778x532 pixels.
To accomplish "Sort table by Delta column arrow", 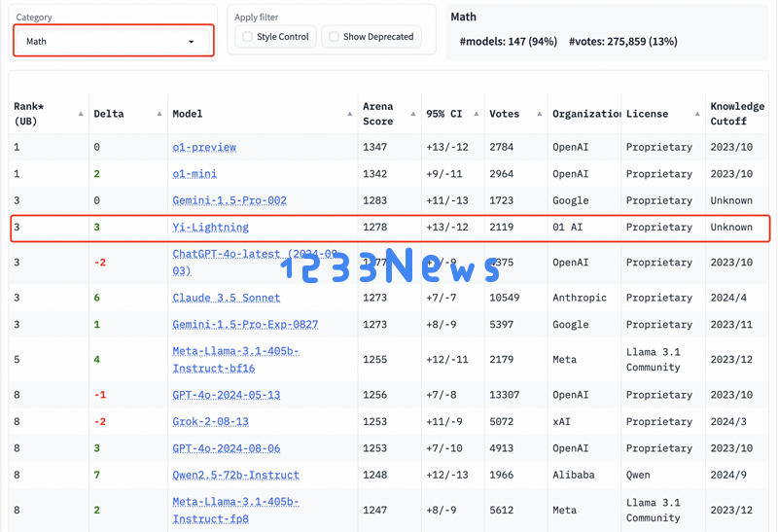I will pos(159,114).
